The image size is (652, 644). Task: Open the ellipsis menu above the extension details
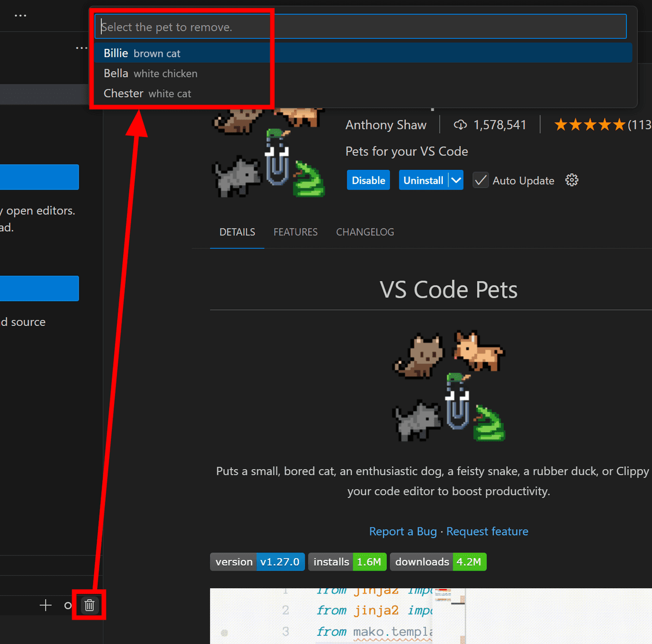(80, 48)
